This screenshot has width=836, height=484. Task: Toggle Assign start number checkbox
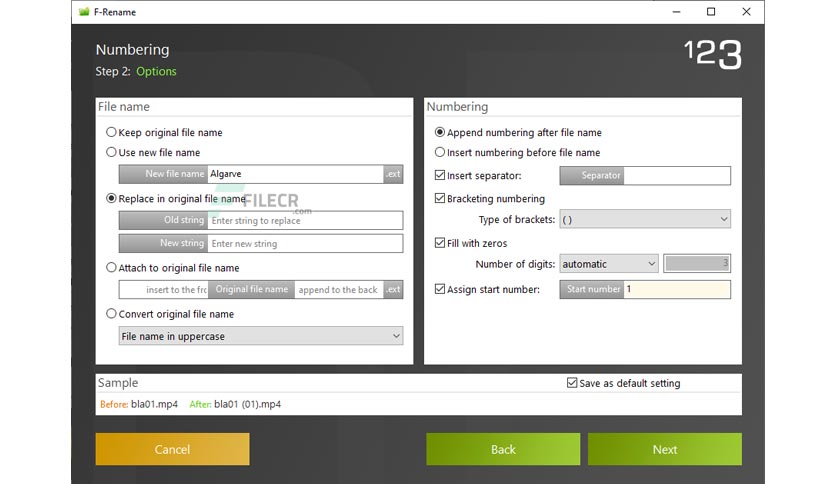[x=440, y=289]
